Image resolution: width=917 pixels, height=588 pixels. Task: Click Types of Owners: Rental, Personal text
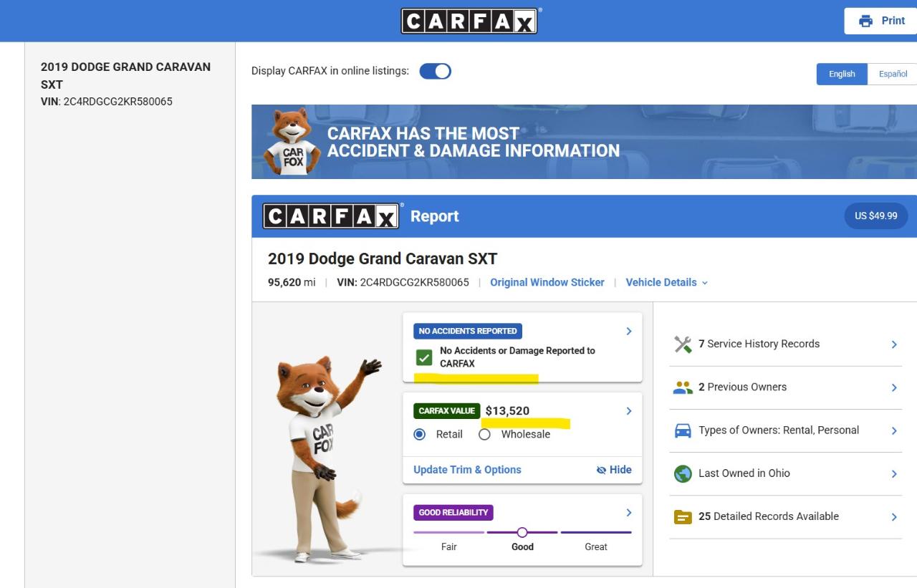point(779,430)
